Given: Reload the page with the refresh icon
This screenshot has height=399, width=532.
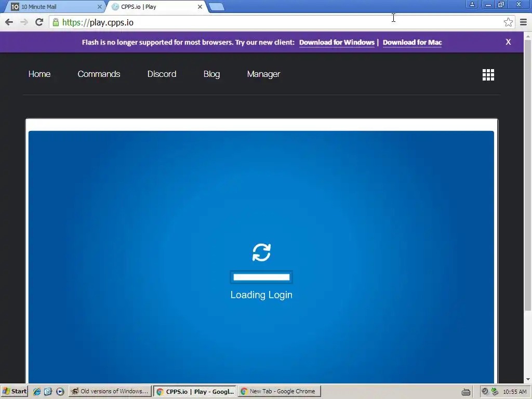Looking at the screenshot, I should tap(39, 22).
